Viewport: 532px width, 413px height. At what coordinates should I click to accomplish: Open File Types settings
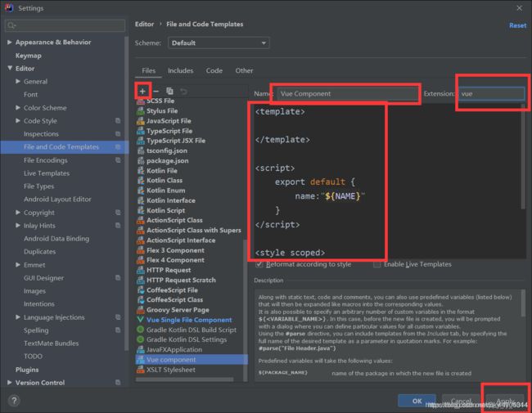(38, 186)
